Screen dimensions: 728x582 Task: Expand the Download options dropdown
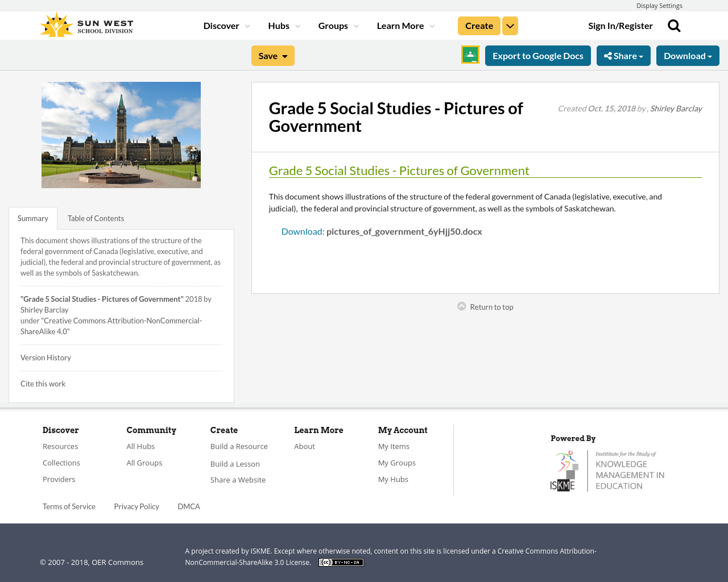tap(687, 55)
